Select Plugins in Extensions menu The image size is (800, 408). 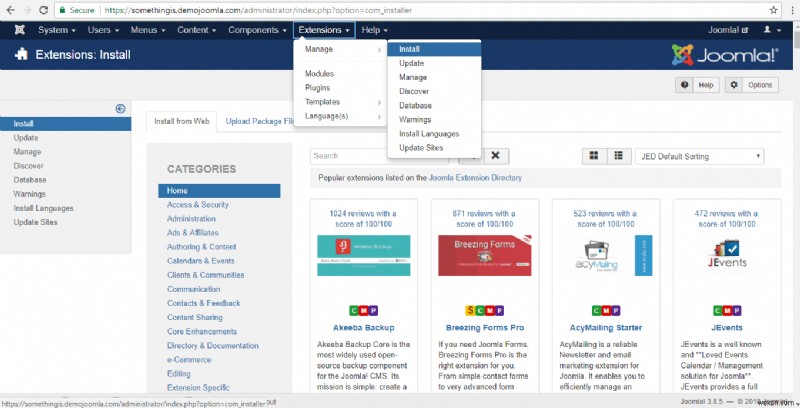[x=317, y=88]
